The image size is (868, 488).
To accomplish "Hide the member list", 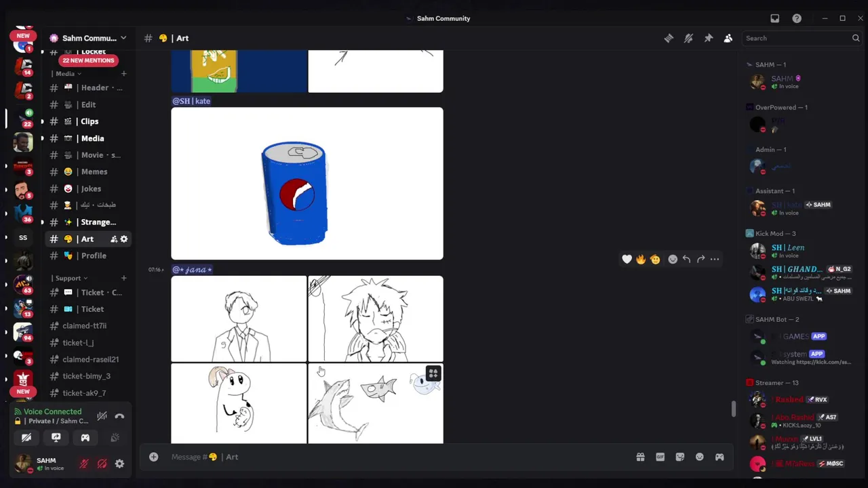I will click(728, 38).
